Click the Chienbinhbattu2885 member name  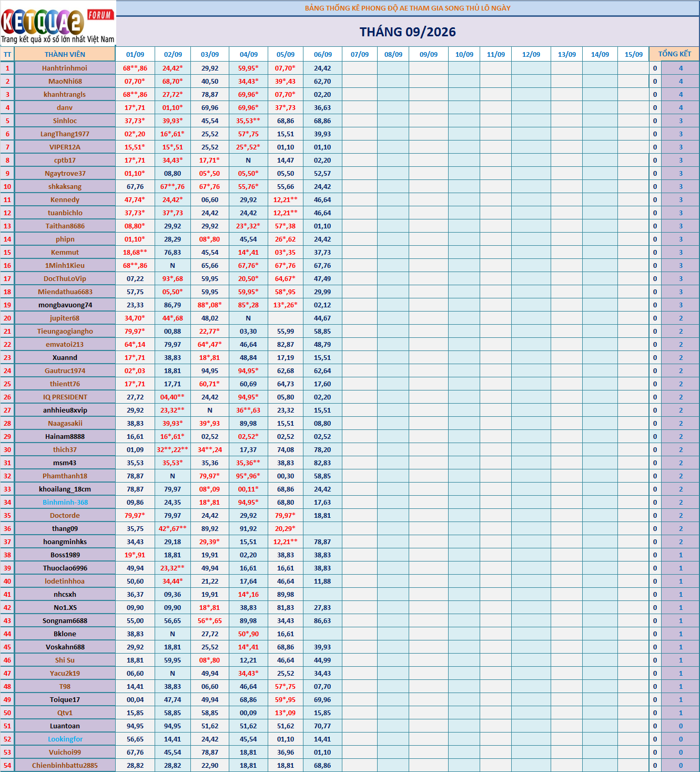point(65,765)
